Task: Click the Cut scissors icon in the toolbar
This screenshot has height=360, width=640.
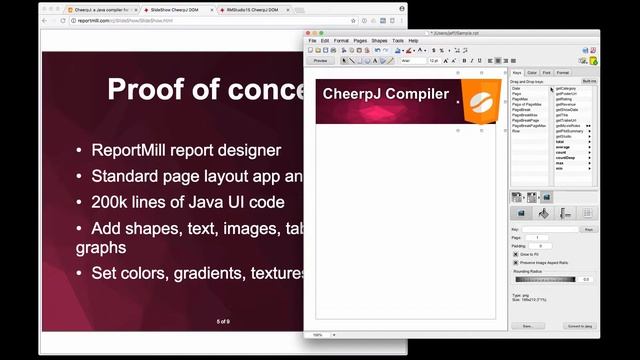Action: pos(344,50)
